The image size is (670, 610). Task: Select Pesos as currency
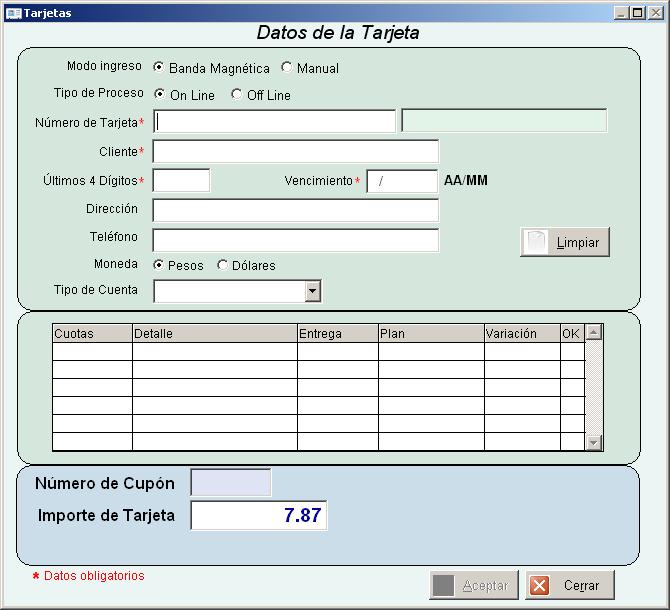tap(159, 265)
